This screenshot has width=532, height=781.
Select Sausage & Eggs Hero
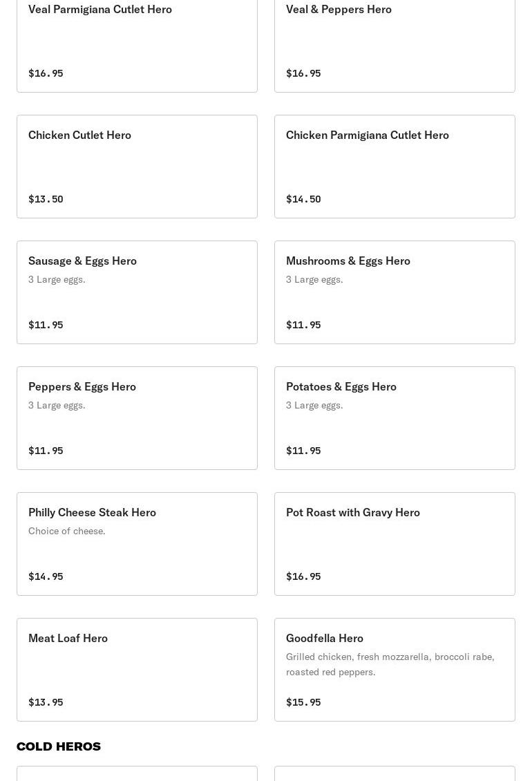pos(137,292)
